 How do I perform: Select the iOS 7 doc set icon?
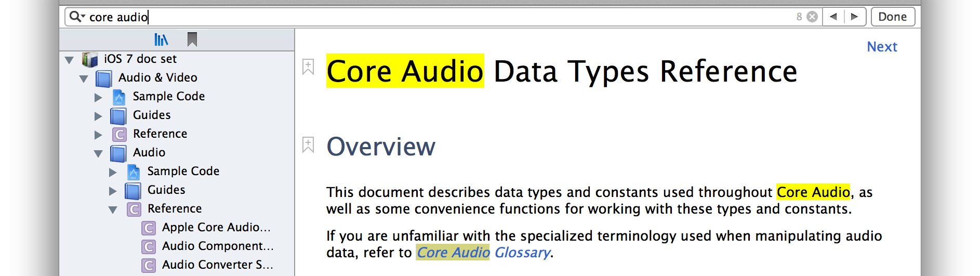[90, 59]
